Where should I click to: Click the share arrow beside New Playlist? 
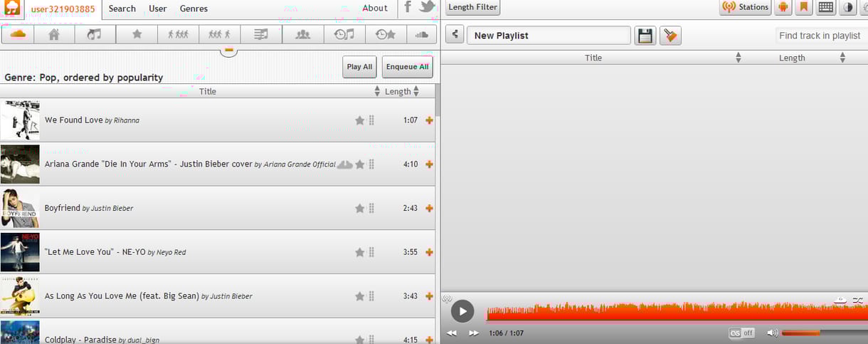(455, 35)
